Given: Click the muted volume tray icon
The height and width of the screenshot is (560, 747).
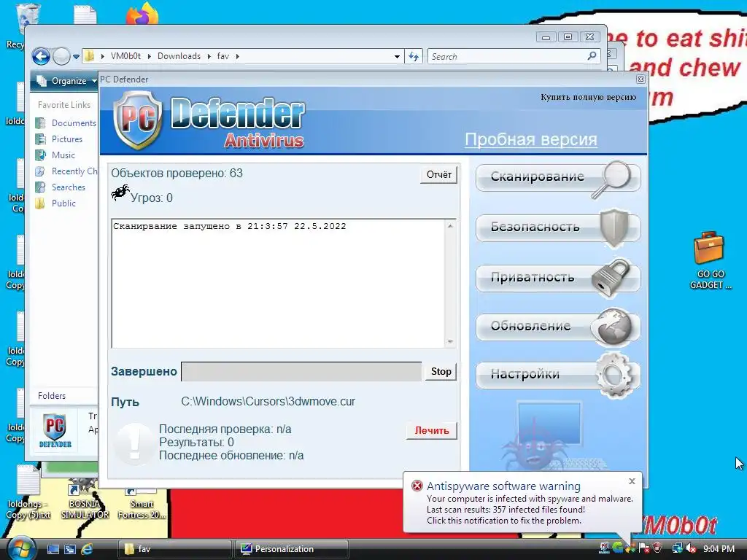Looking at the screenshot, I should coord(690,548).
